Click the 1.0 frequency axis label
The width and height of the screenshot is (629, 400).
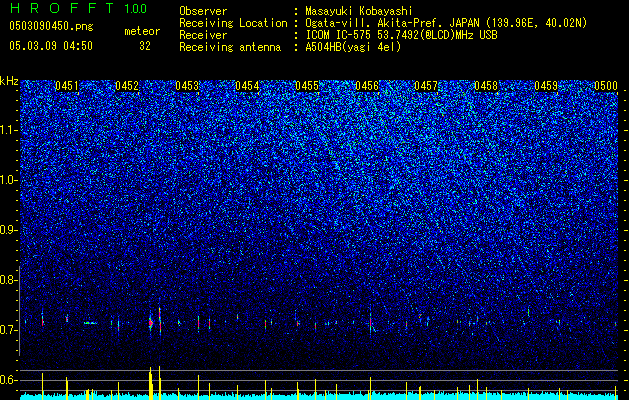point(9,180)
